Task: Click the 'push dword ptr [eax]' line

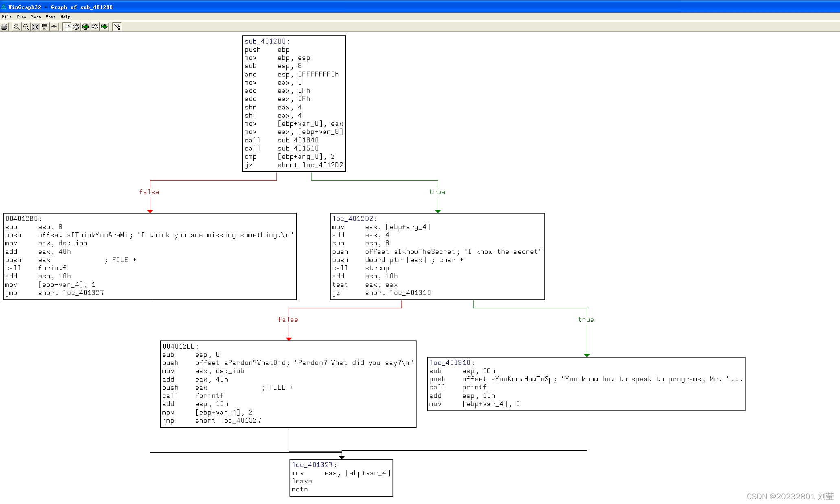Action: click(397, 260)
